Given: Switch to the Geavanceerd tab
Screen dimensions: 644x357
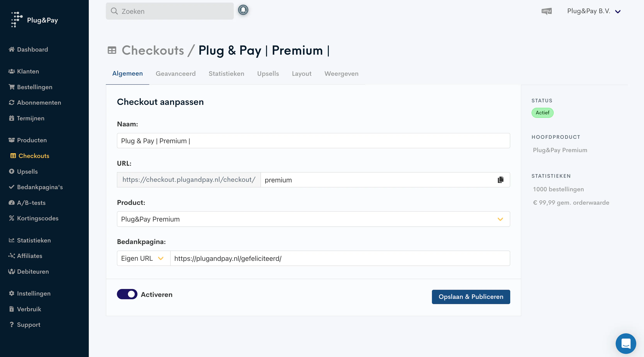Looking at the screenshot, I should tap(175, 73).
